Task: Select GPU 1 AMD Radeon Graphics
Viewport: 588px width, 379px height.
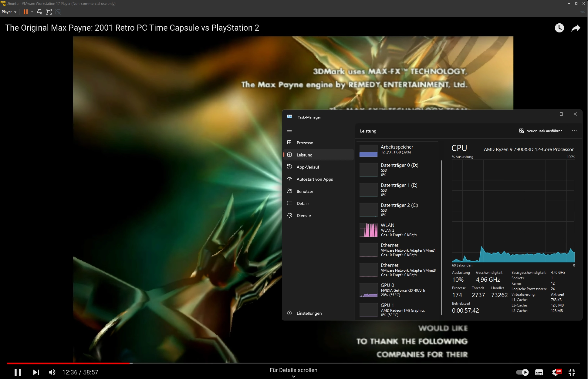Action: click(x=398, y=310)
